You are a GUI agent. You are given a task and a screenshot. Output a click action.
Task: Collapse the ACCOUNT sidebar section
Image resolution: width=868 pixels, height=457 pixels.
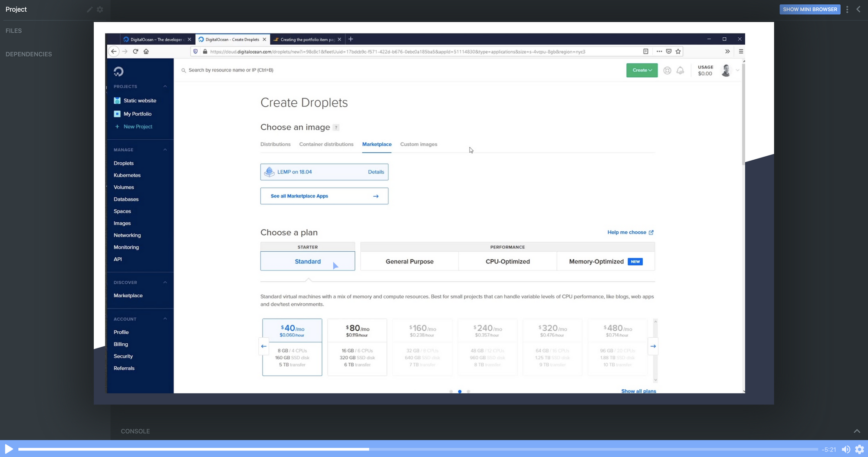click(165, 319)
